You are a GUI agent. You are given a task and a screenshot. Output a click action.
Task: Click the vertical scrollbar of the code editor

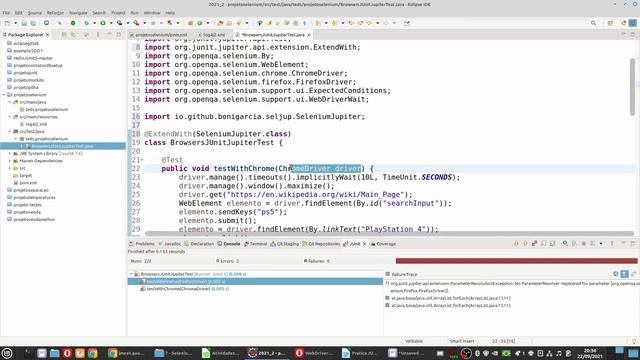632,87
